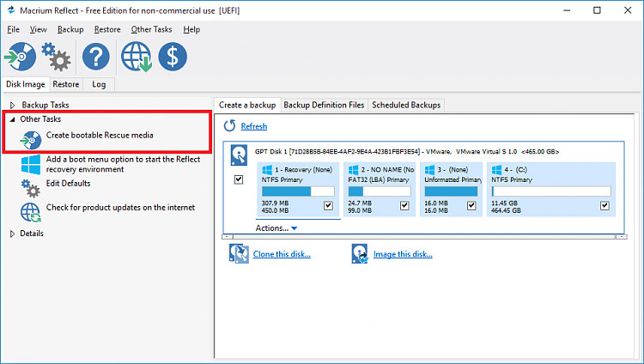The image size is (644, 364).
Task: Open the Other Tasks menu in menu bar
Action: 151,29
